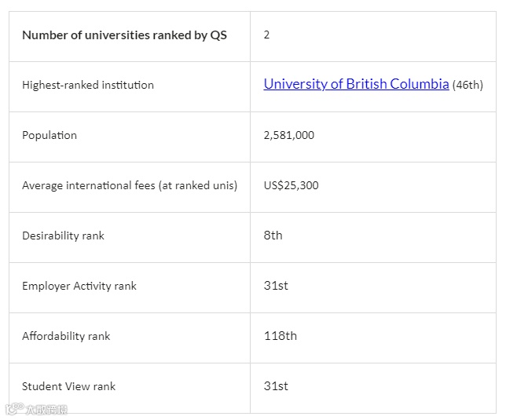Click the population value 2,581,000

pyautogui.click(x=288, y=135)
